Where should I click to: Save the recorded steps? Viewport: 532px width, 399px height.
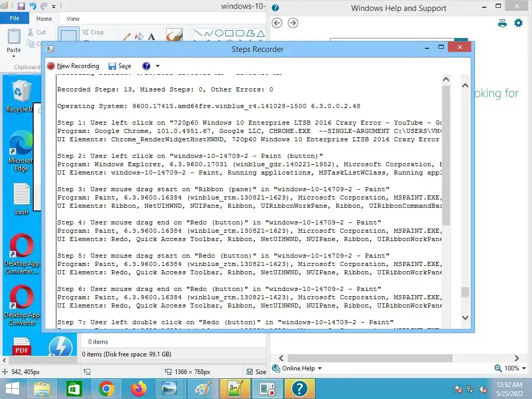(x=120, y=66)
